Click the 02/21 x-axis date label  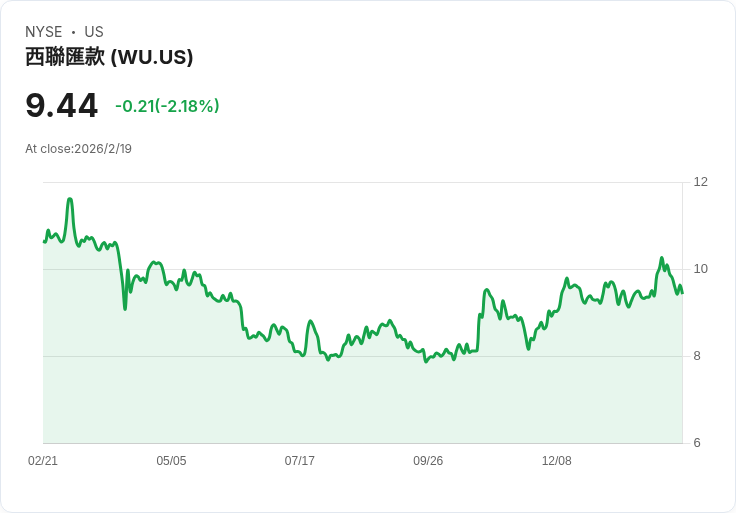pos(43,460)
